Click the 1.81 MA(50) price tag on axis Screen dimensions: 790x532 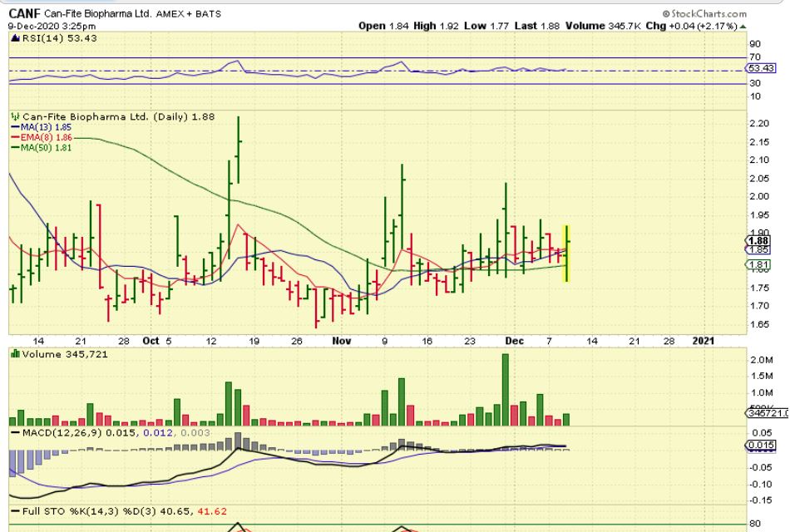757,265
